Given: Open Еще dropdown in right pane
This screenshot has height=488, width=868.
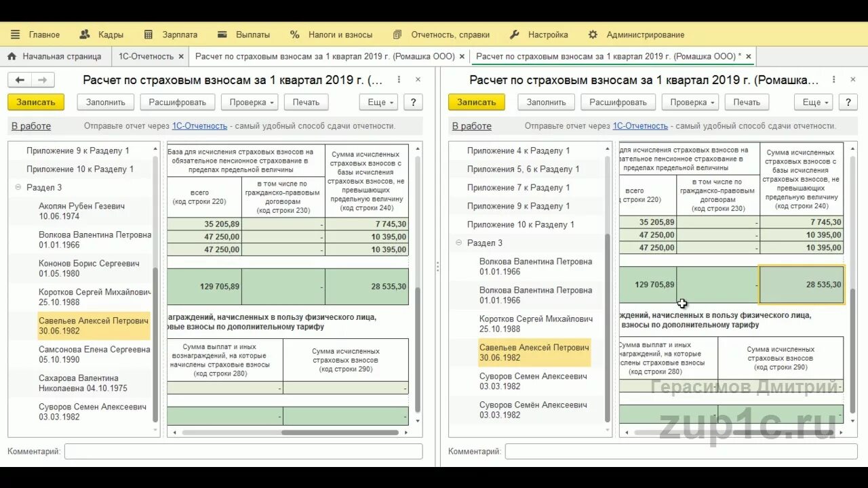Looking at the screenshot, I should [x=814, y=102].
